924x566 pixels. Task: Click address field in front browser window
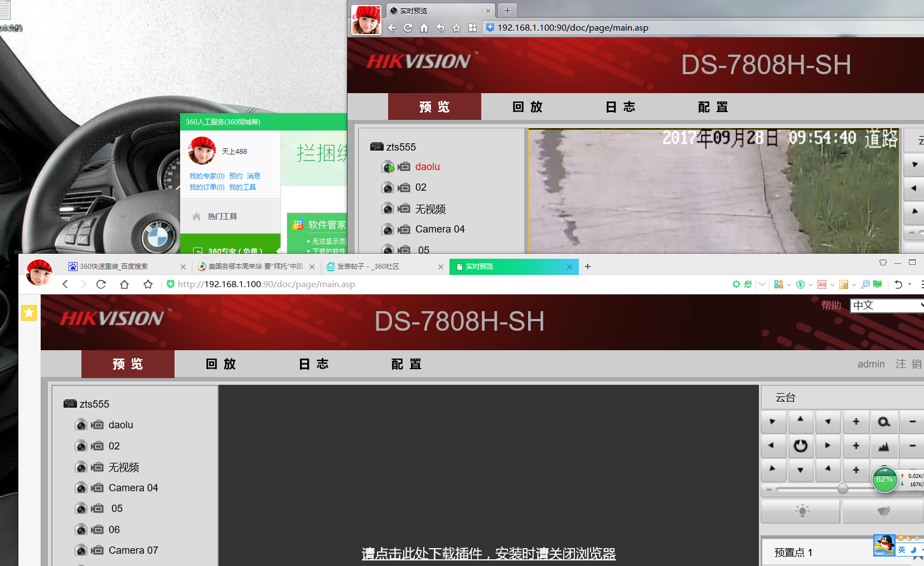pyautogui.click(x=446, y=284)
